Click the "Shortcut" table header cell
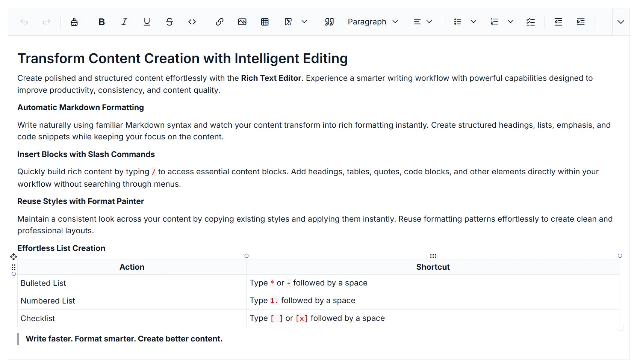The width and height of the screenshot is (634, 364). tap(433, 267)
